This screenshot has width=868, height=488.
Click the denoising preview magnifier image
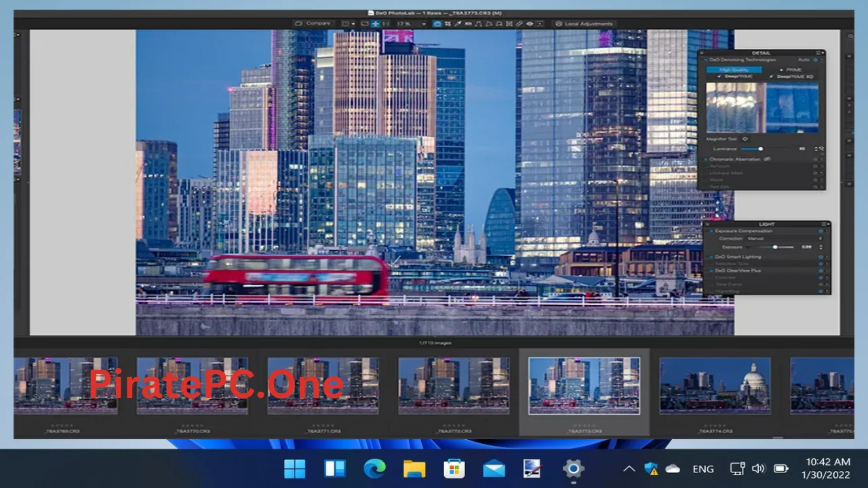click(x=762, y=108)
